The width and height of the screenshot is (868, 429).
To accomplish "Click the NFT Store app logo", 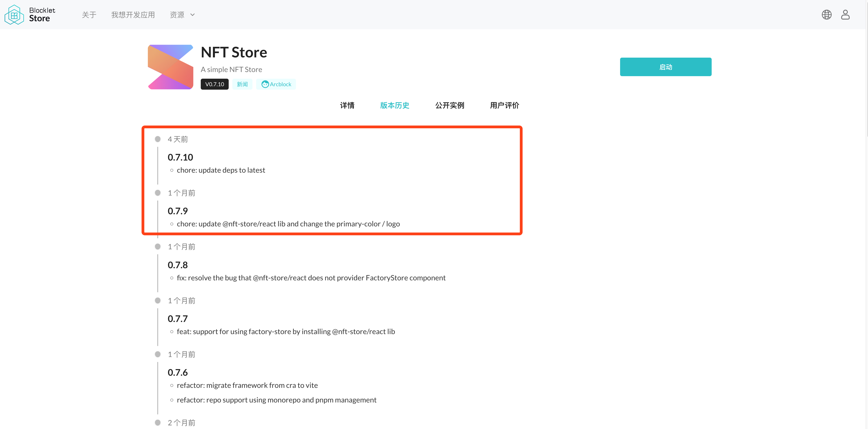I will (171, 67).
